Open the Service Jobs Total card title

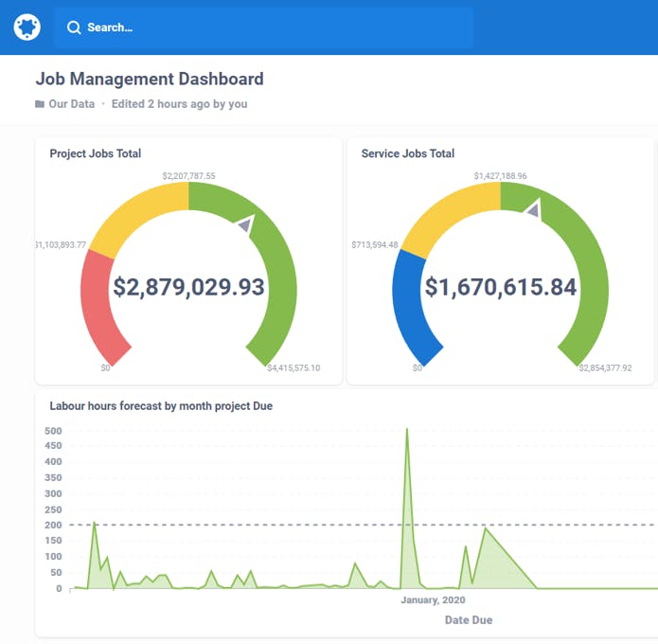(x=408, y=153)
